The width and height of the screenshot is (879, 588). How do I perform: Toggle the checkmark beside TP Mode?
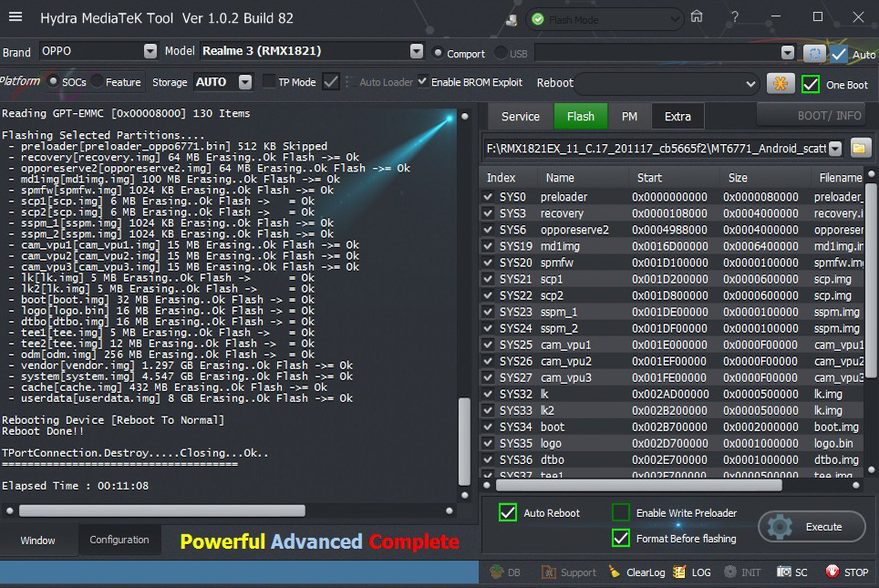click(331, 82)
